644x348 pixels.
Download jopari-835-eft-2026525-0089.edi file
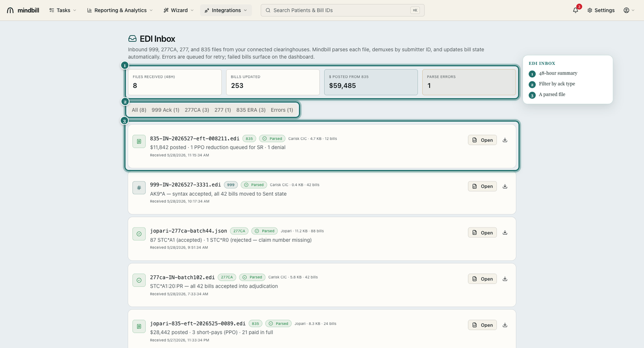click(x=505, y=325)
